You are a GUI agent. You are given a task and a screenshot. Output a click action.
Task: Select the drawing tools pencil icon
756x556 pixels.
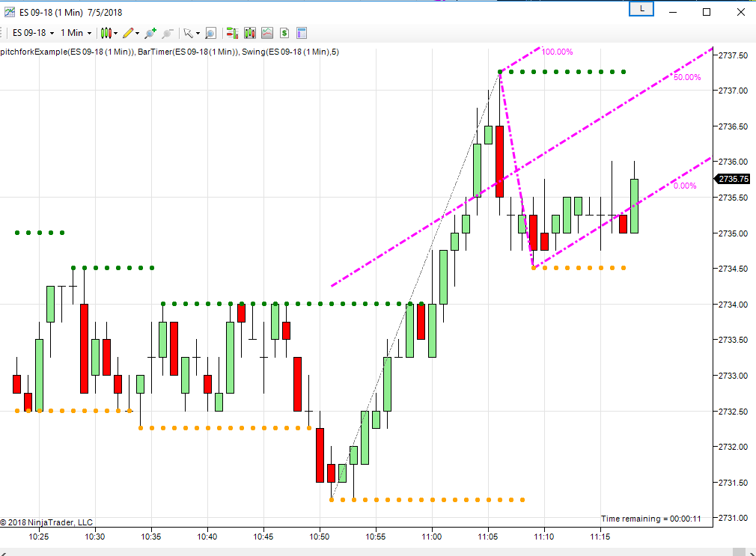[128, 33]
